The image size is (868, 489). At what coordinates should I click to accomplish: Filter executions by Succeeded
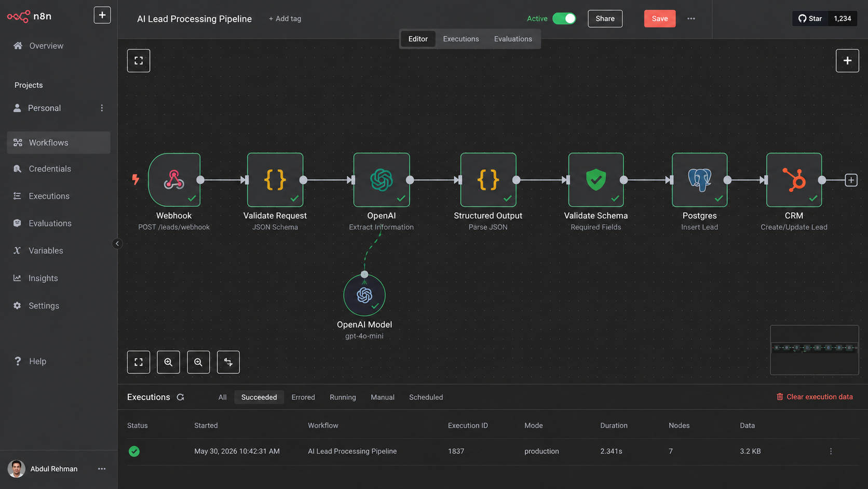tap(259, 398)
